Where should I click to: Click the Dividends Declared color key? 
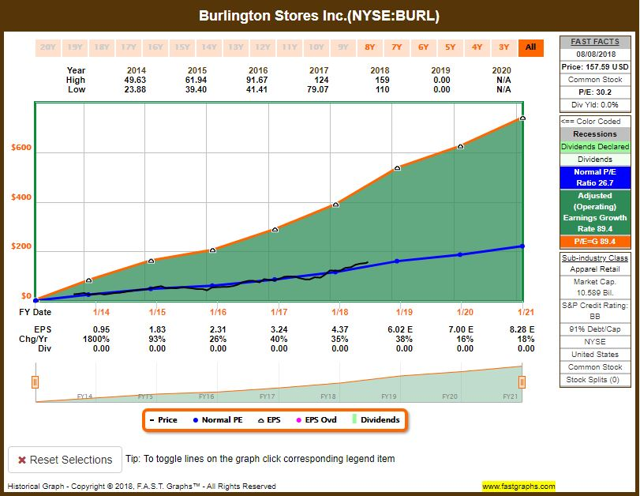pos(595,147)
